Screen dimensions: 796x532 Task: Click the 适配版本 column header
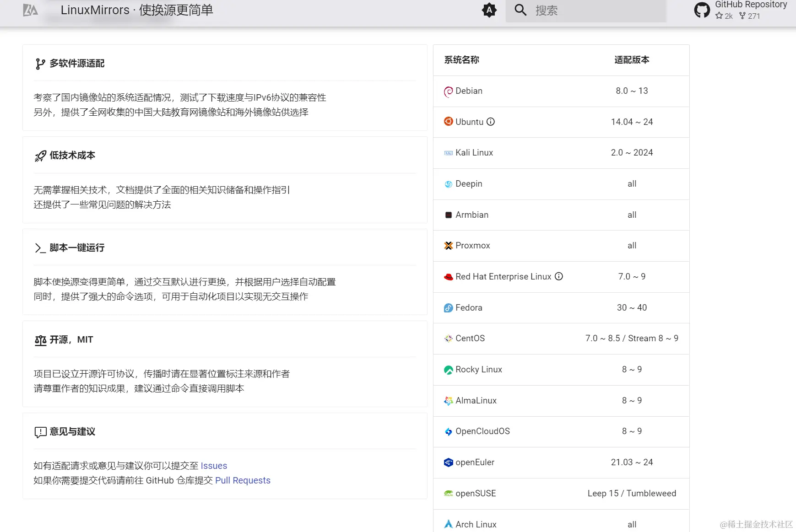(632, 60)
